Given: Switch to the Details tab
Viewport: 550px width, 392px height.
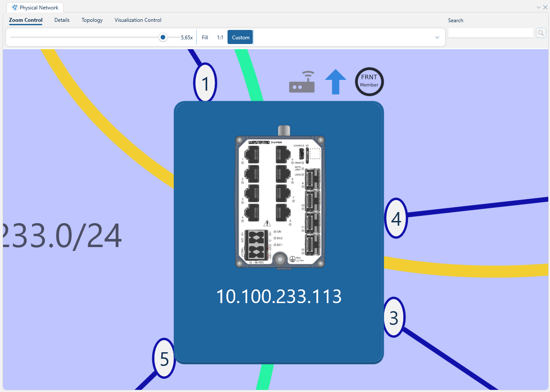Looking at the screenshot, I should [62, 20].
